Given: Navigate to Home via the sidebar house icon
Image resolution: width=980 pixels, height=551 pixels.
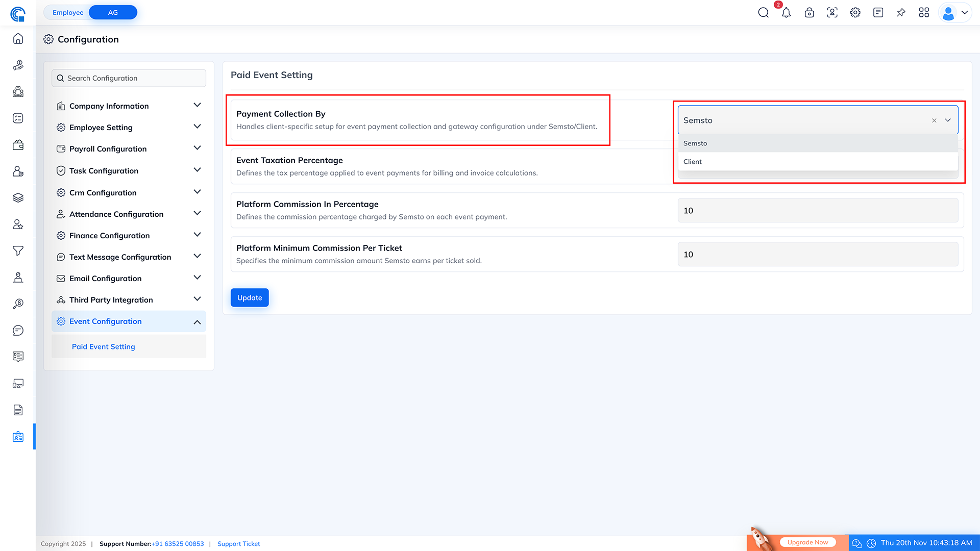Looking at the screenshot, I should pos(18,38).
